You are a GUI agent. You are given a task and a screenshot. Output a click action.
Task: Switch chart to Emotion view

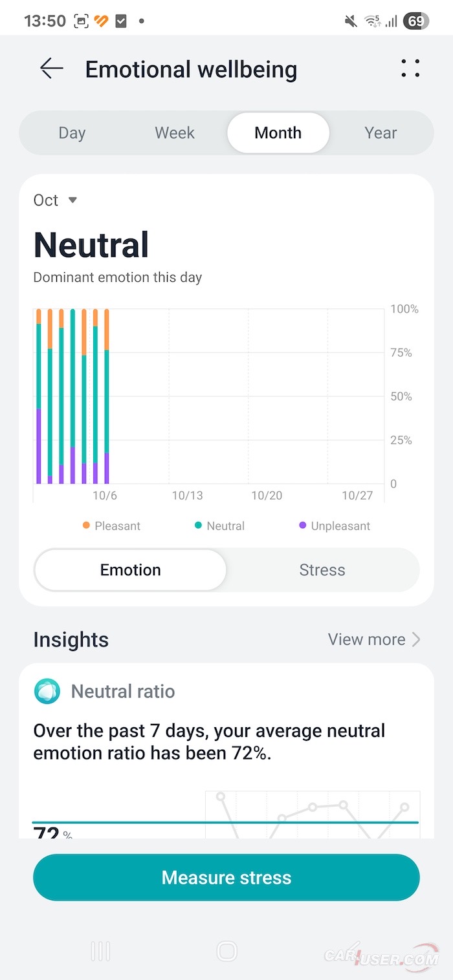pyautogui.click(x=131, y=570)
